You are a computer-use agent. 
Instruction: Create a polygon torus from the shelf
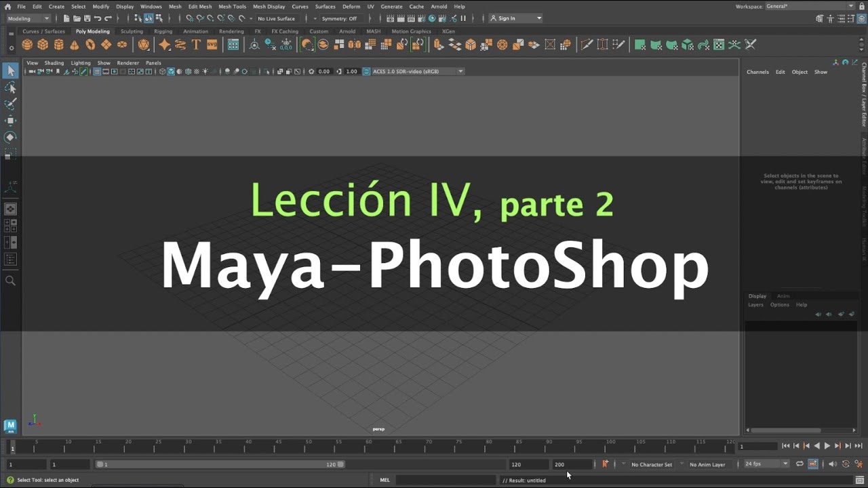(90, 45)
